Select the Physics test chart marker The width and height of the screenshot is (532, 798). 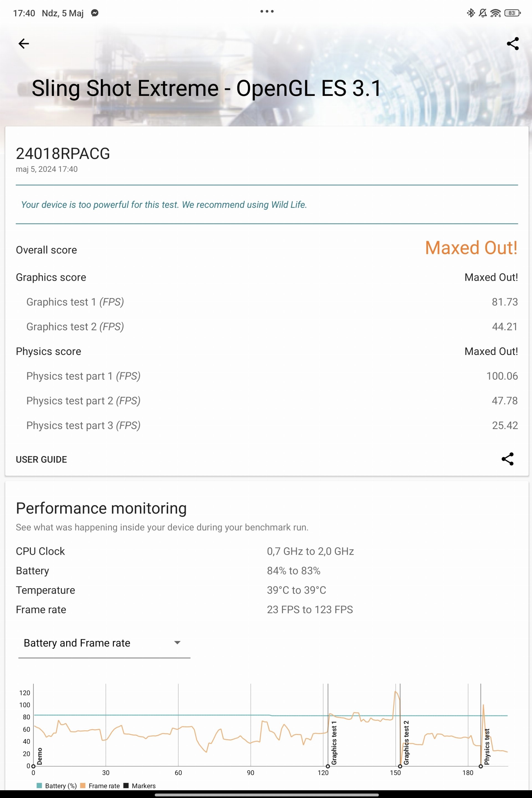[480, 766]
